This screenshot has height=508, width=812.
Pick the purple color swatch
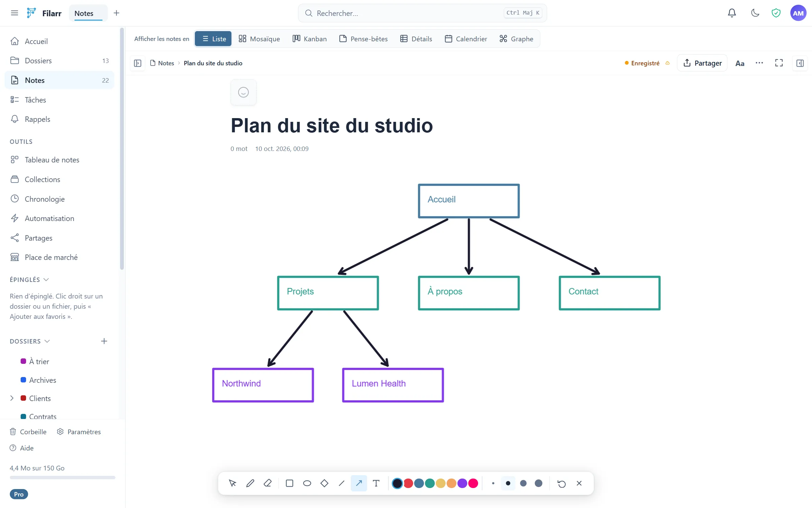462,483
